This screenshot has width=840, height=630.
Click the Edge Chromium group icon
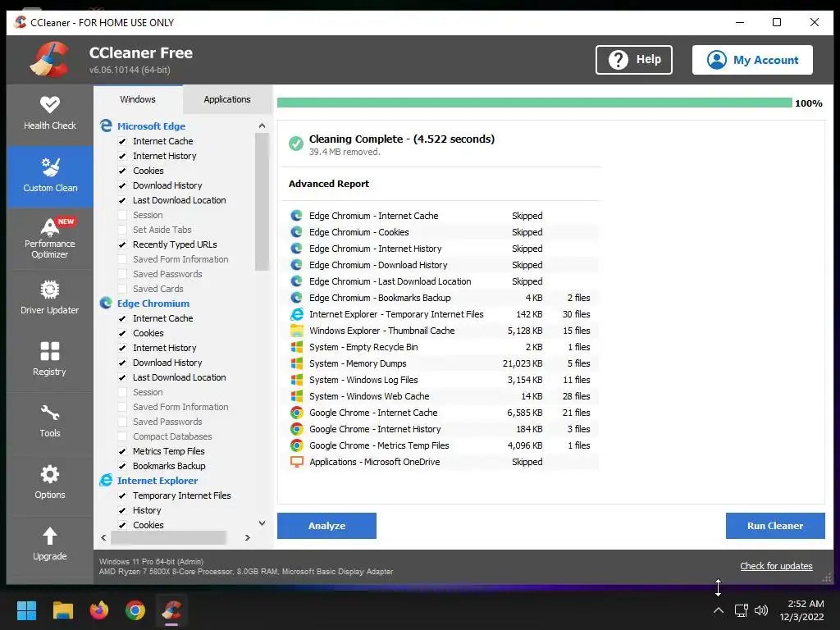[106, 304]
